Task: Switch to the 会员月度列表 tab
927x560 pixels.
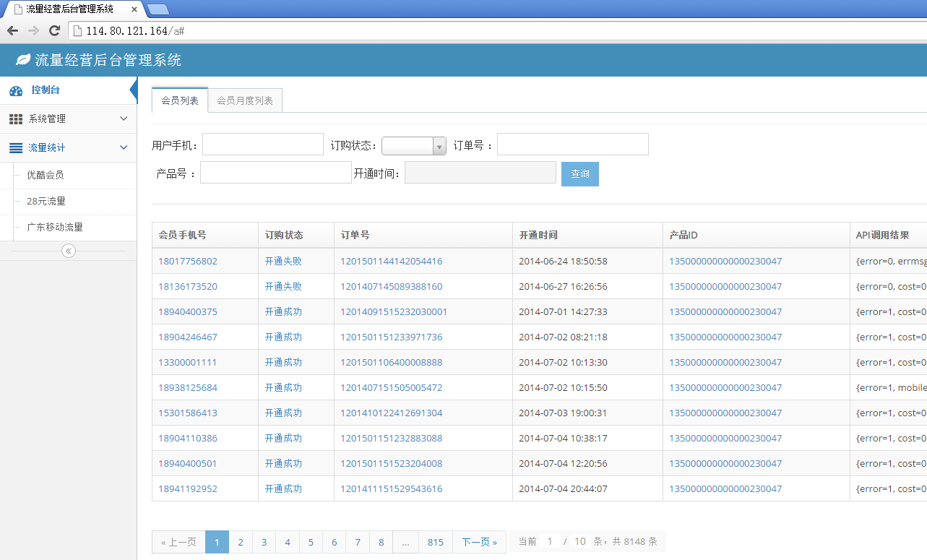Action: pos(245,100)
